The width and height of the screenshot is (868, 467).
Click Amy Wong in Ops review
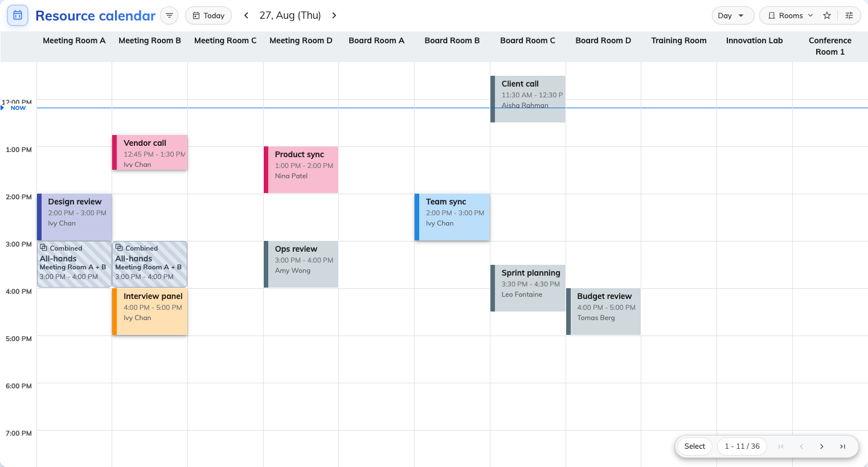click(x=292, y=271)
